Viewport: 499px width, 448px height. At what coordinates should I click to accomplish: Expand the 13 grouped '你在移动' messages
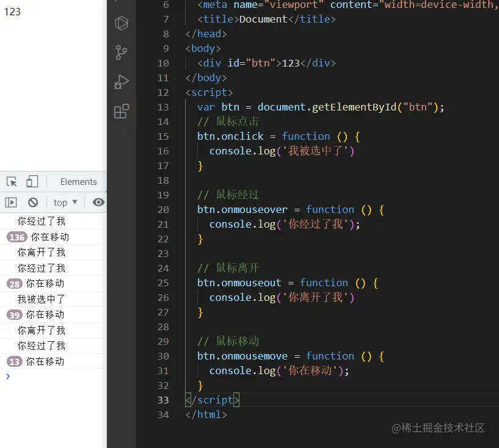point(15,361)
